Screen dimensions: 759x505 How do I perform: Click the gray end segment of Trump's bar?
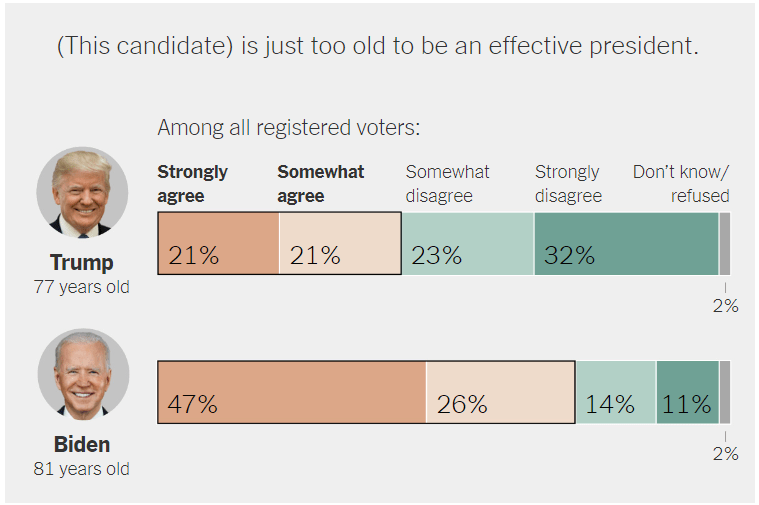coord(724,243)
